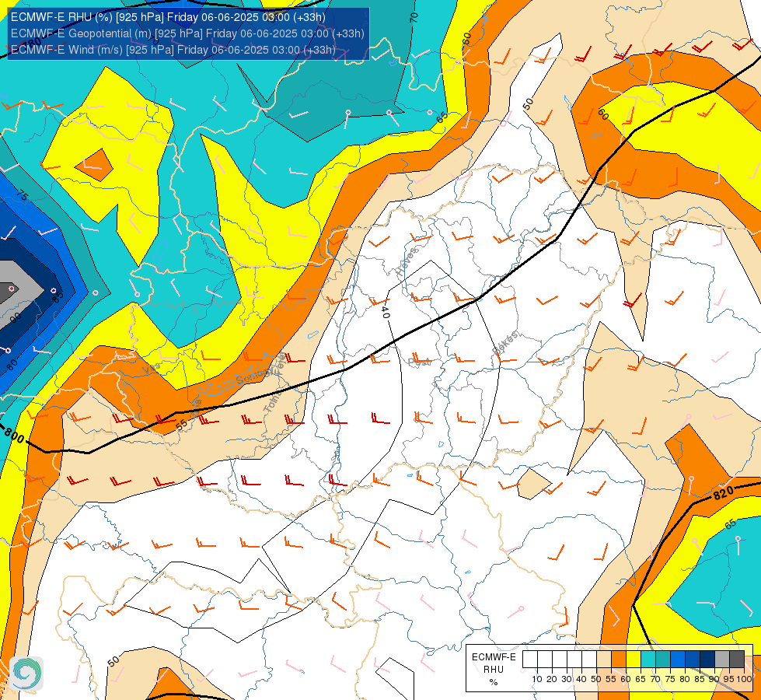Click the 55 contour label on the map

(x=181, y=425)
